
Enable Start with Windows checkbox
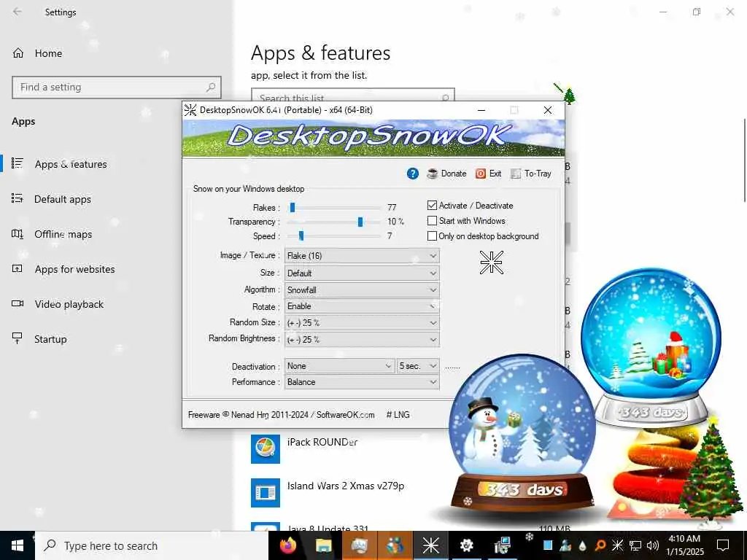coord(432,221)
